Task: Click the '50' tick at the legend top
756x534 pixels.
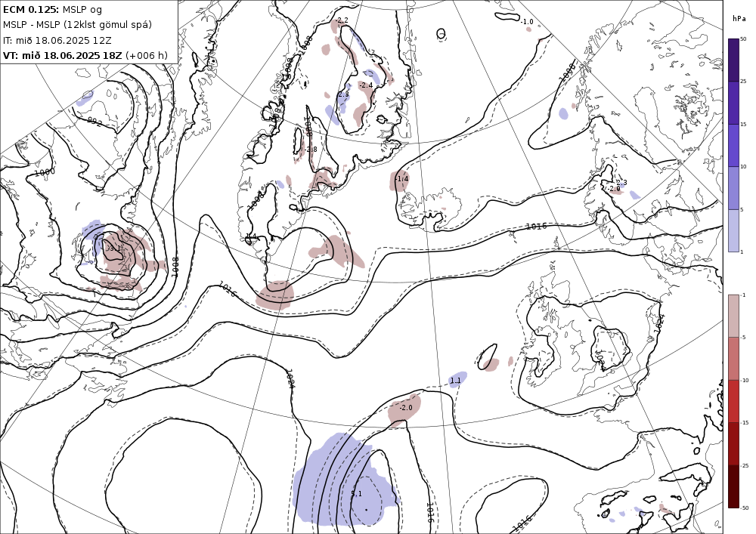Action: point(743,39)
